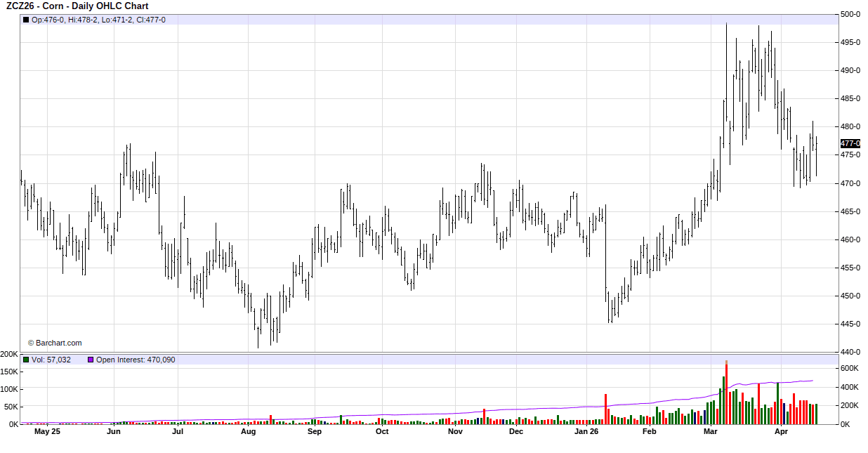Select the May 25 date axis label
Image resolution: width=868 pixels, height=453 pixels.
point(47,432)
